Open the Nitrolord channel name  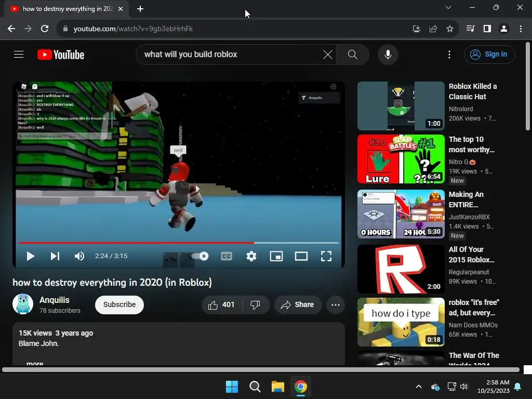(x=461, y=109)
